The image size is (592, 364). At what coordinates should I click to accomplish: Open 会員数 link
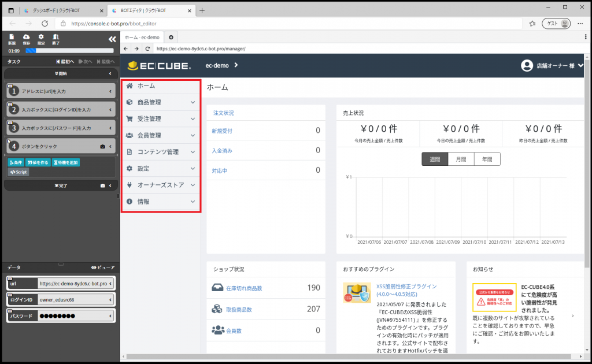pyautogui.click(x=234, y=331)
